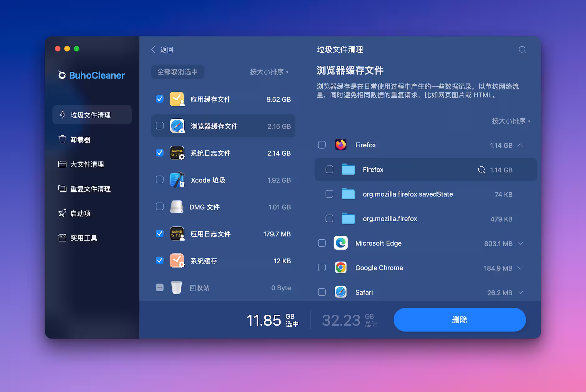The width and height of the screenshot is (586, 392).
Task: Open 实用工具 sidebar section
Action: coord(92,238)
